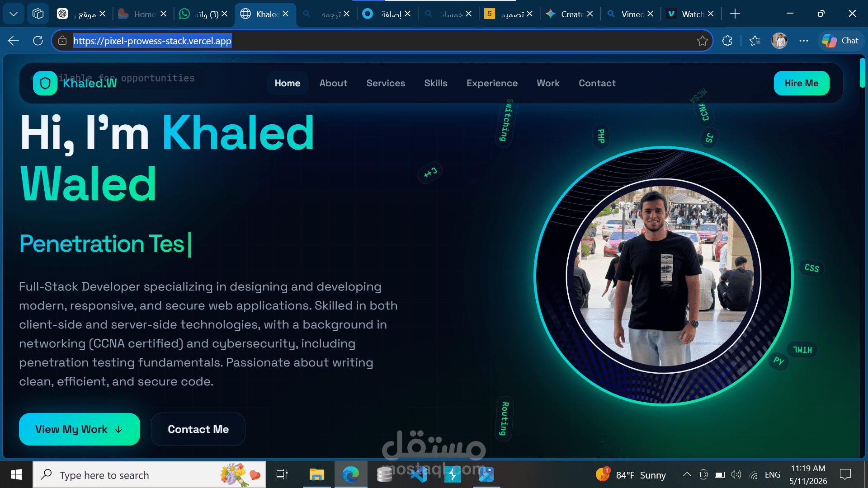The width and height of the screenshot is (868, 488).
Task: Open the Copilot Chat button
Action: click(x=841, y=41)
